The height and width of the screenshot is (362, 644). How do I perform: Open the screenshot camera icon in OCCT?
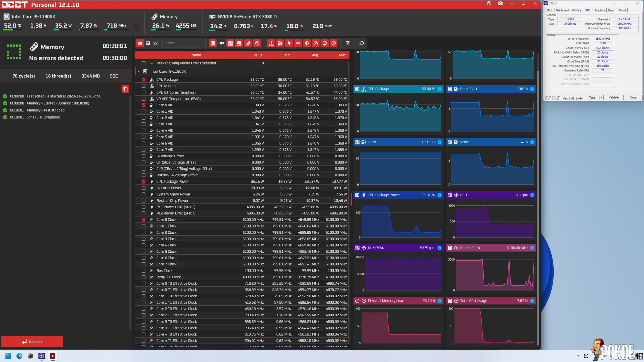500,3
